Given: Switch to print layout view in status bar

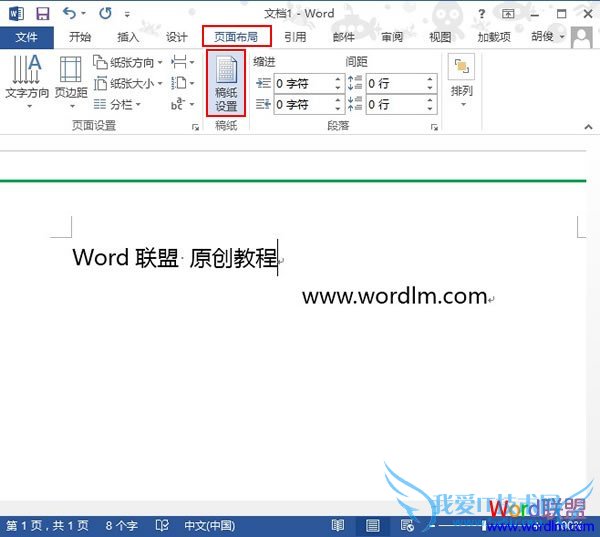Looking at the screenshot, I should (x=372, y=526).
